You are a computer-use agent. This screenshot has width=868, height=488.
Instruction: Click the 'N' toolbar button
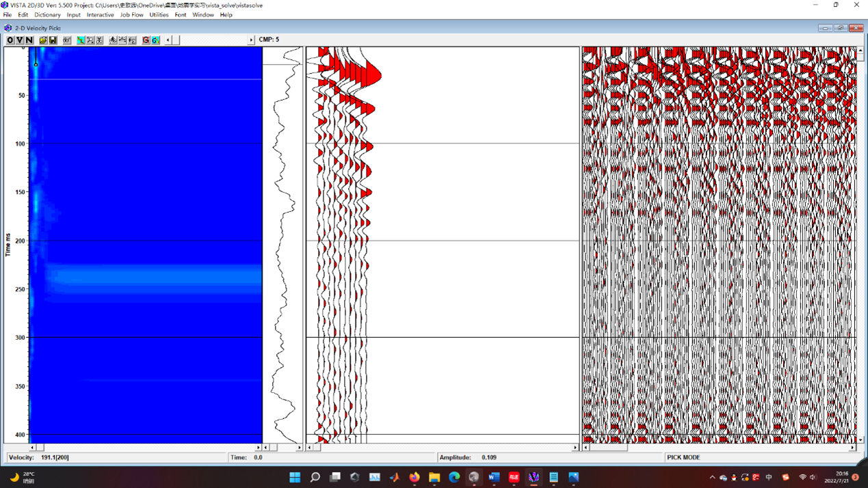tap(29, 40)
